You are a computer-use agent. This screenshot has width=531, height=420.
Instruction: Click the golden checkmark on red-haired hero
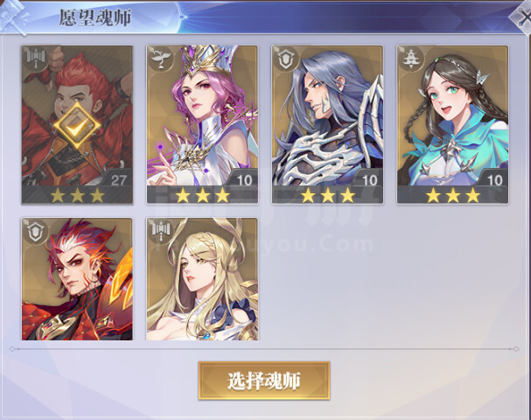[x=77, y=126]
